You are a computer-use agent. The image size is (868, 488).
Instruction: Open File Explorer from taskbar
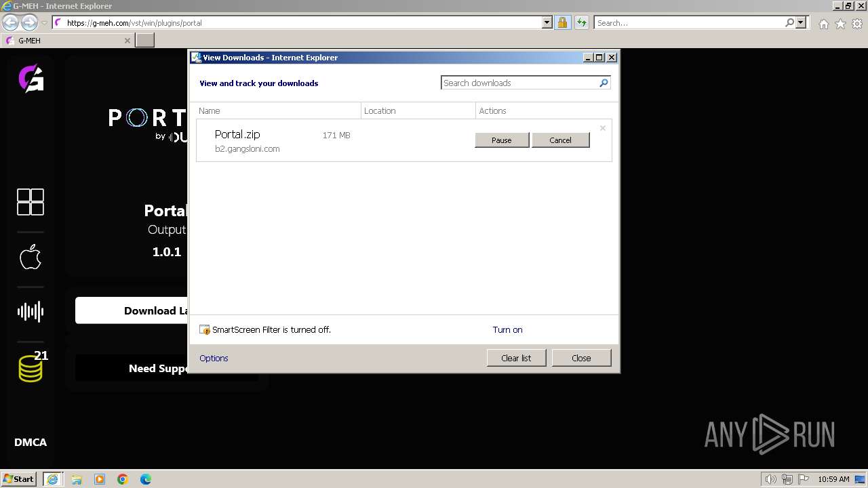point(77,479)
